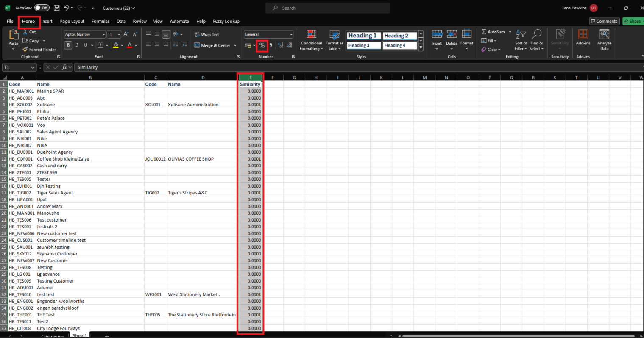Click the Analyze Data icon
Image resolution: width=644 pixels, height=338 pixels.
[604, 40]
